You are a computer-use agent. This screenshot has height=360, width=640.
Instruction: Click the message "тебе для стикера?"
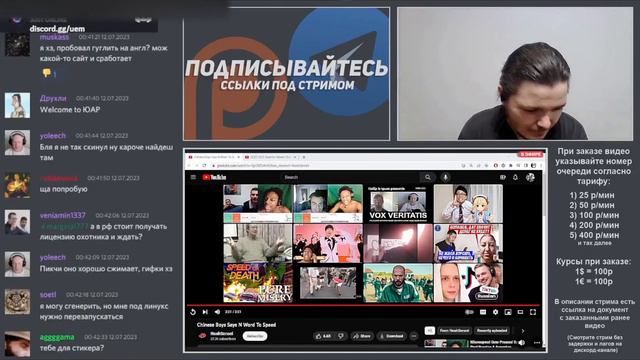[72, 348]
